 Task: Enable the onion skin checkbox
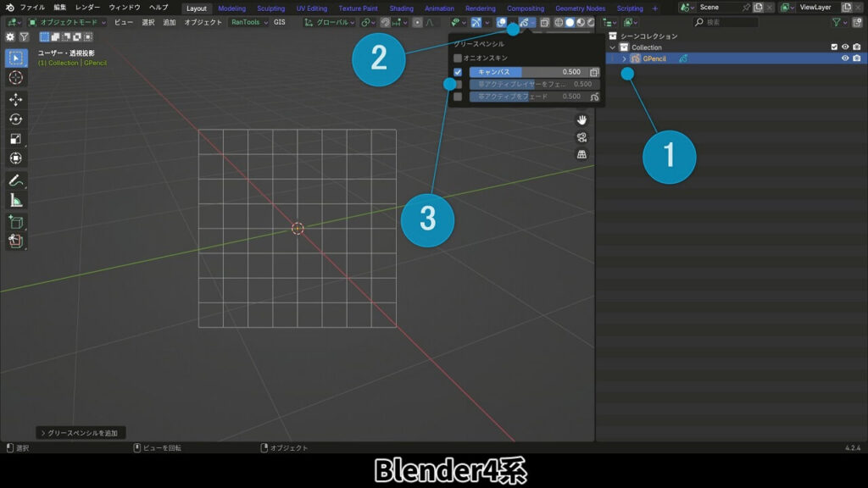pyautogui.click(x=458, y=58)
